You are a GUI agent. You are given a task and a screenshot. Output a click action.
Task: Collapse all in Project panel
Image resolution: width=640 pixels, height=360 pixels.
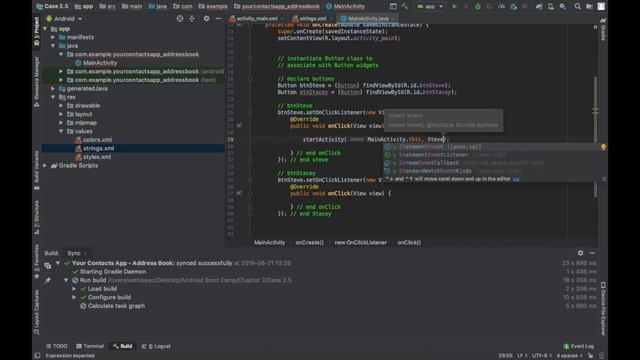[192, 19]
